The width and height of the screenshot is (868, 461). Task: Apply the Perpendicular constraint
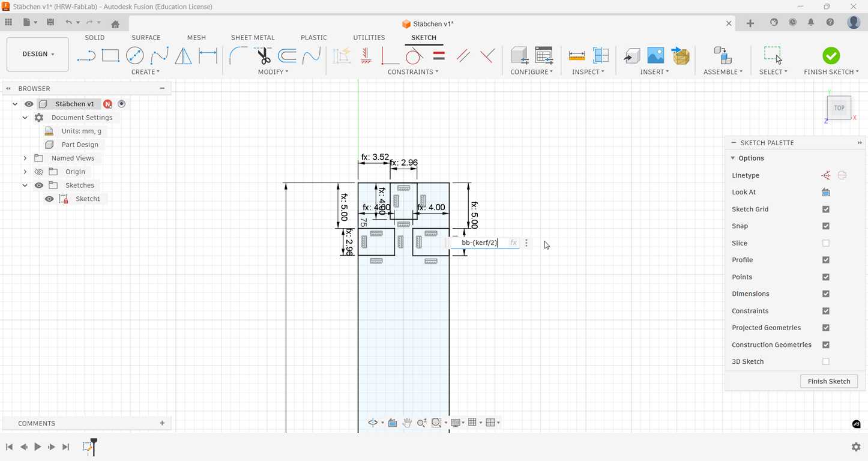coord(487,56)
